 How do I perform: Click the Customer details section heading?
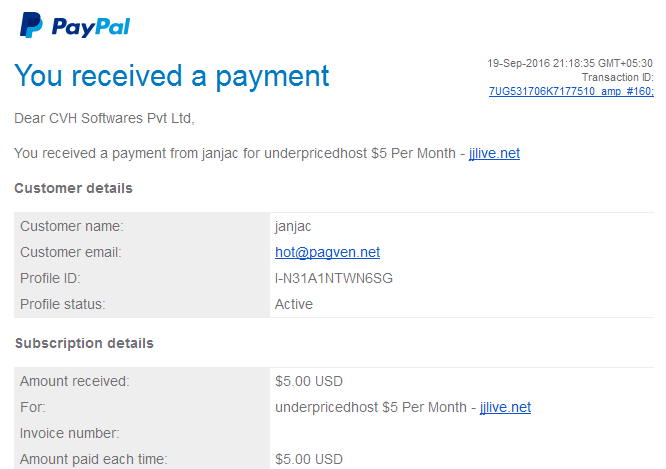pyautogui.click(x=73, y=188)
